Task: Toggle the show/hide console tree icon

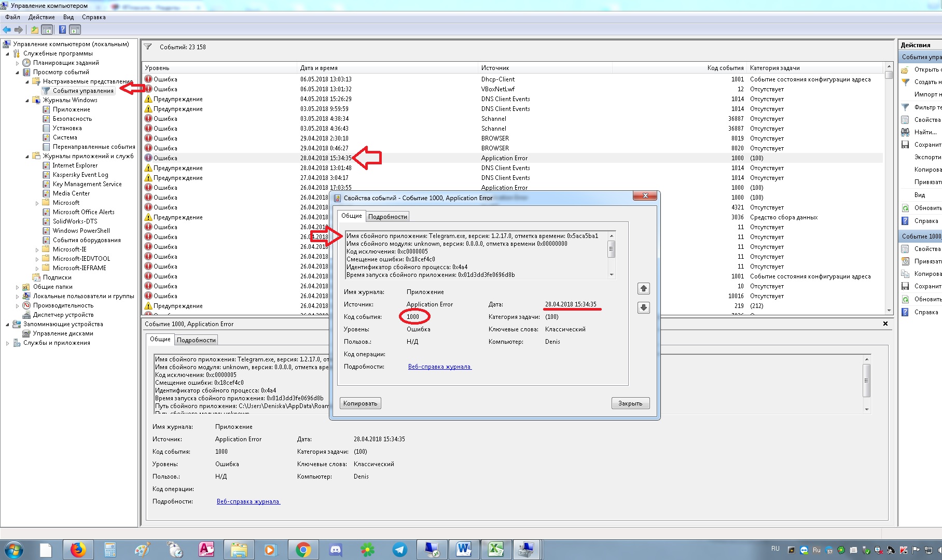Action: point(47,30)
